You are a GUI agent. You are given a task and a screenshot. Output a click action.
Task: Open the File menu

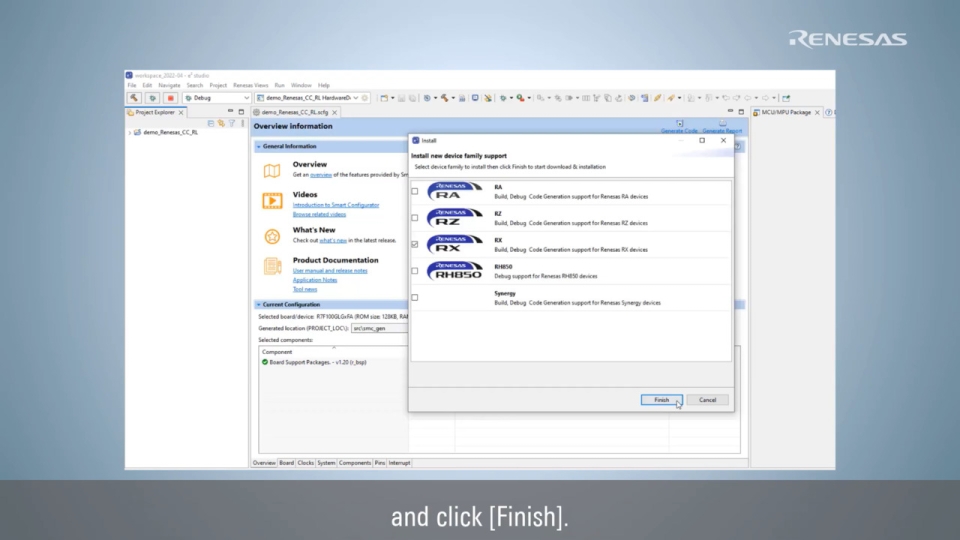(132, 86)
